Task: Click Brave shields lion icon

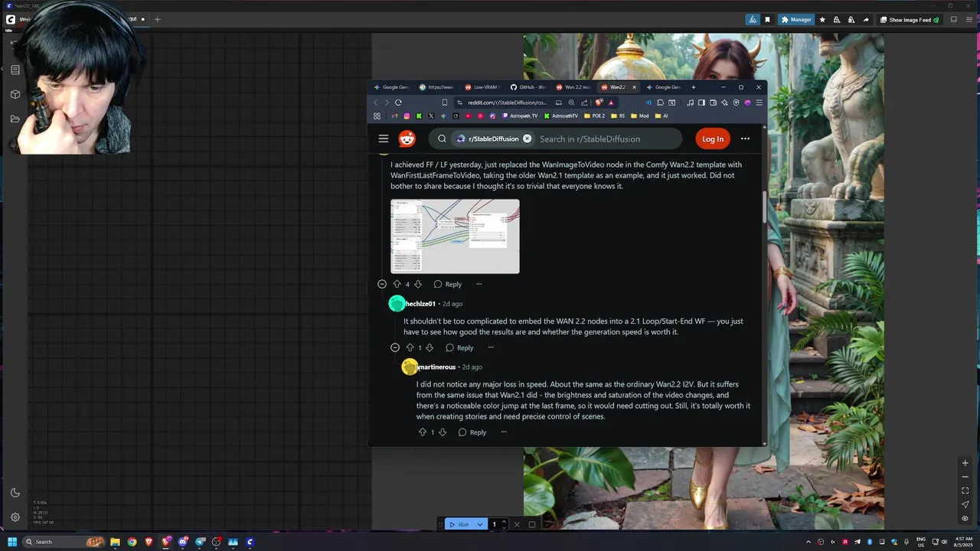Action: [x=599, y=103]
